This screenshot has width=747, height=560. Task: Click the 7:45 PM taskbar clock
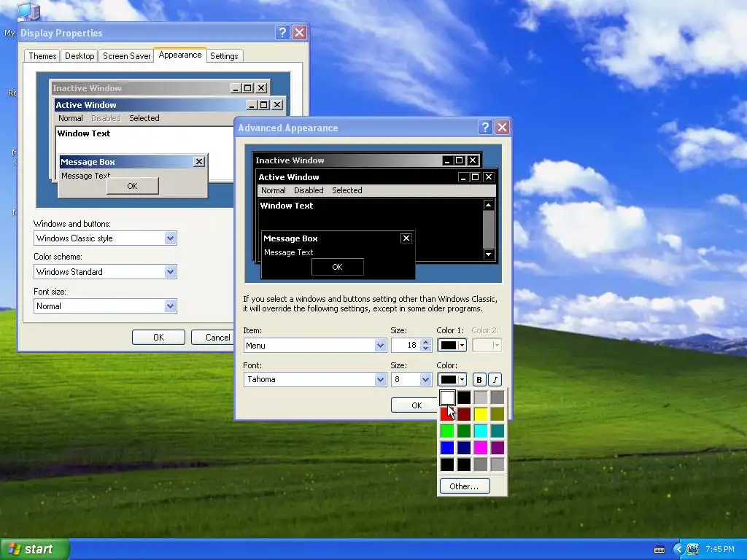pyautogui.click(x=720, y=549)
